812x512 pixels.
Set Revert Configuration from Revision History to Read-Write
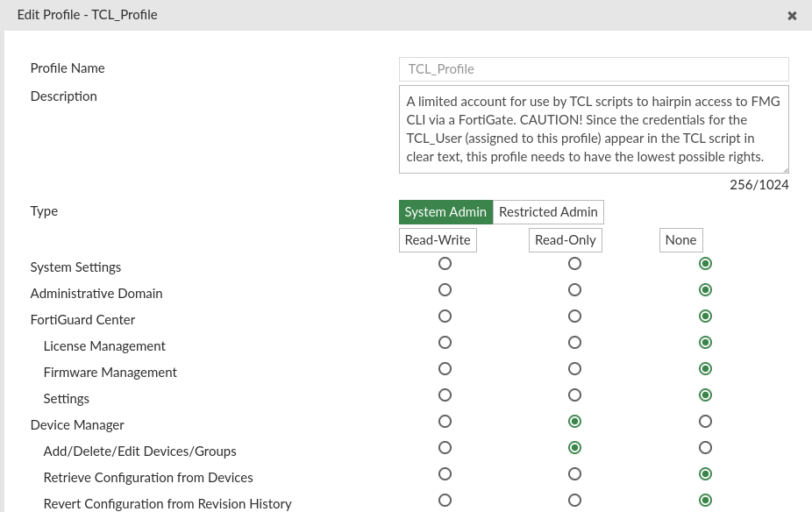click(445, 501)
